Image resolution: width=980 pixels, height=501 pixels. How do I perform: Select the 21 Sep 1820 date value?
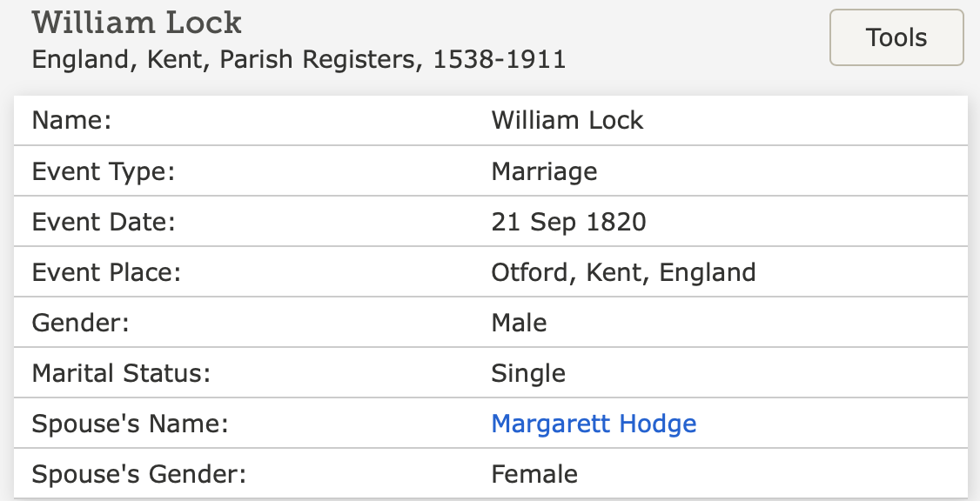click(x=568, y=222)
